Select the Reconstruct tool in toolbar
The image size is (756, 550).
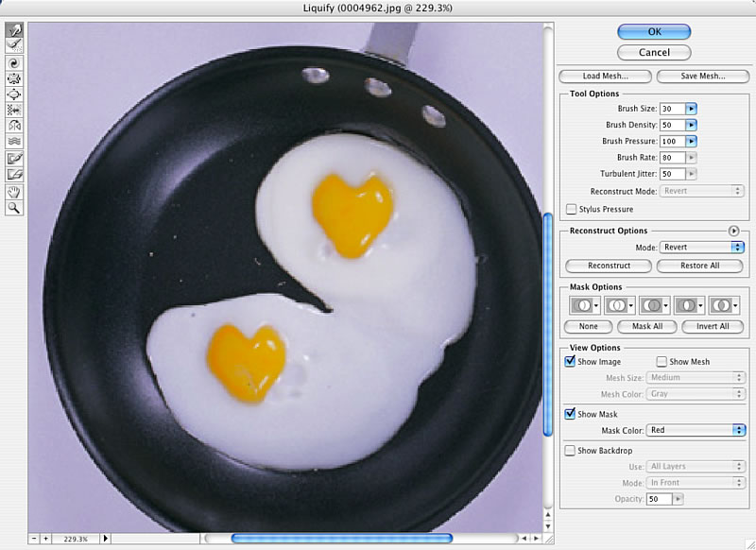14,45
